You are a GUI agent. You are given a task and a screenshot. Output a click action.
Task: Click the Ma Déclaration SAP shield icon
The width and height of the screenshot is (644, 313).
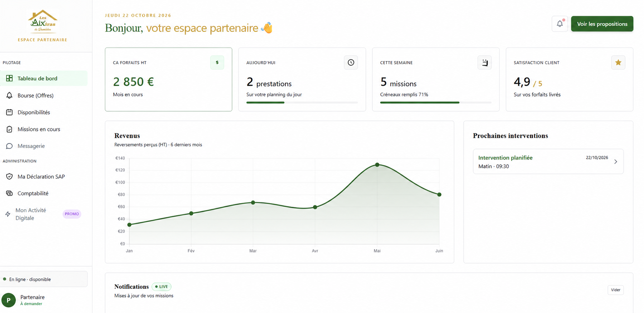coord(9,176)
